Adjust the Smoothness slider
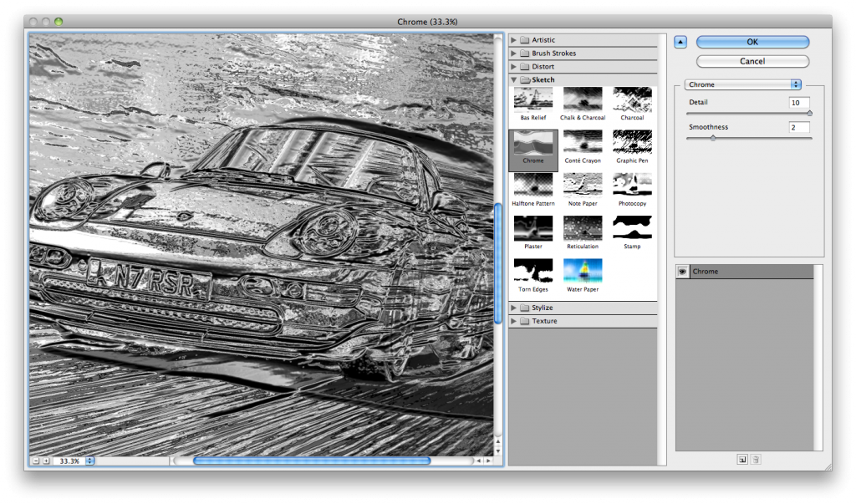Screen dimensions: 856x504 pos(711,136)
